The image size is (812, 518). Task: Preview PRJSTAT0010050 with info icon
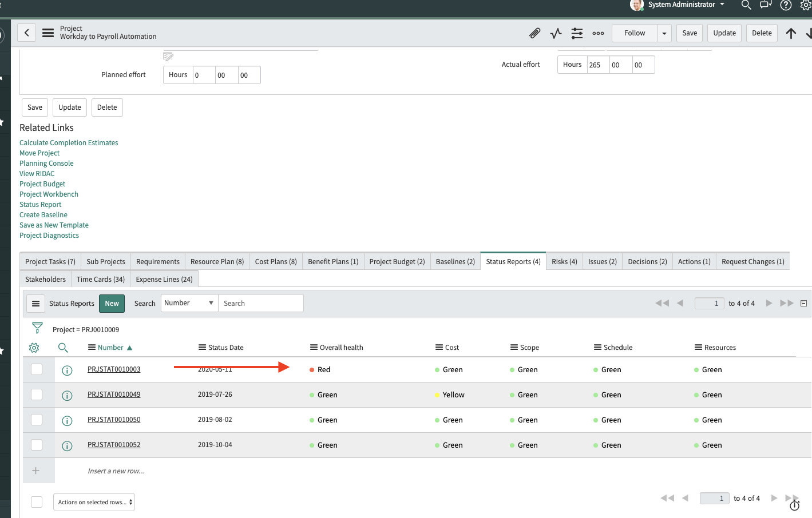67,421
